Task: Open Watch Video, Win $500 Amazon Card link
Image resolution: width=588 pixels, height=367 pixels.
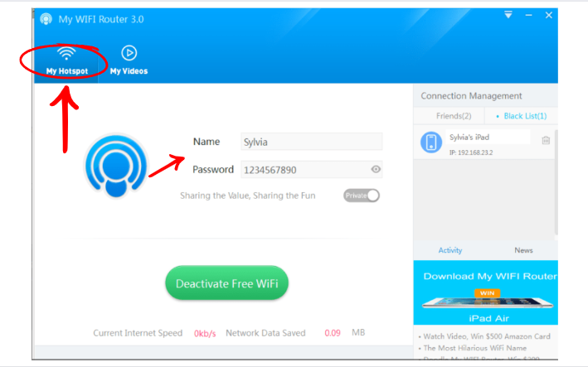Action: pyautogui.click(x=487, y=336)
